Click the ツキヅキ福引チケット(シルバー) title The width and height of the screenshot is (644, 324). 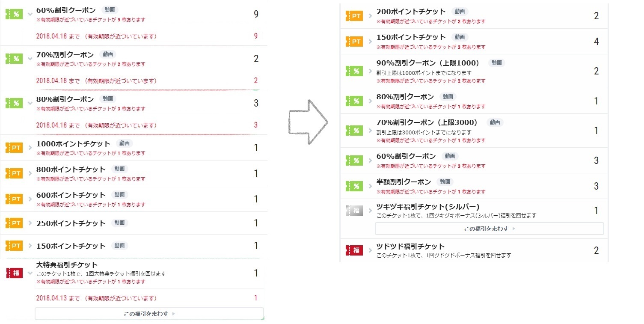[x=428, y=206]
